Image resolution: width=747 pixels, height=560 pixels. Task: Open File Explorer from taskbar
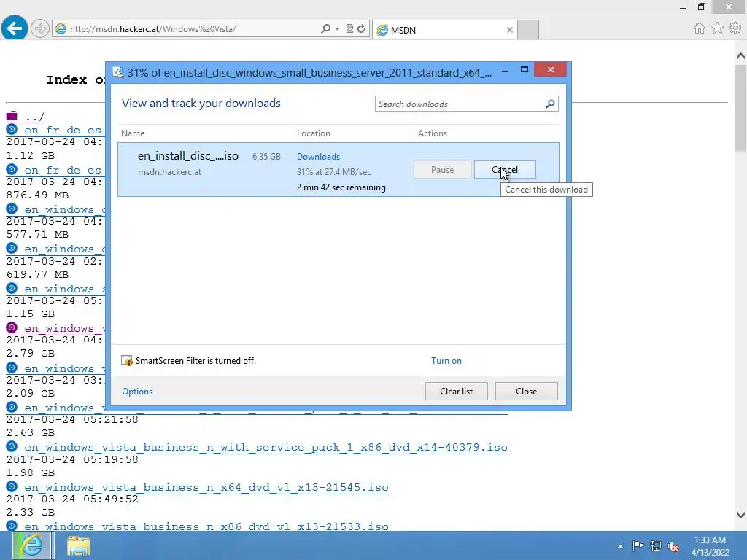(x=79, y=546)
